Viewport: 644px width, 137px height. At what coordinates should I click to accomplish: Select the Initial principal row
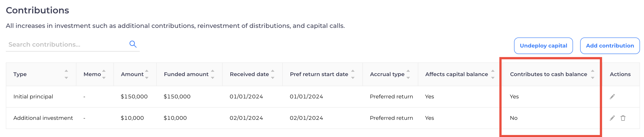click(33, 96)
